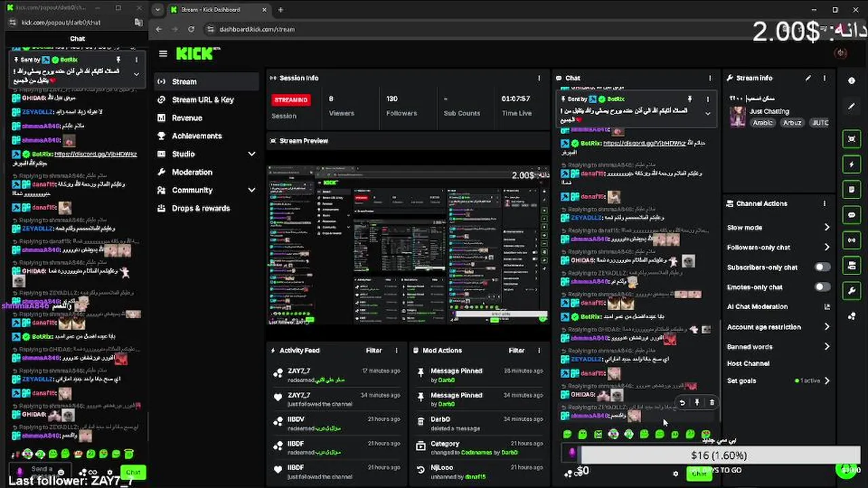Screen dimensions: 868x488
Task: Open Activity Feed Filter
Action: [374, 350]
